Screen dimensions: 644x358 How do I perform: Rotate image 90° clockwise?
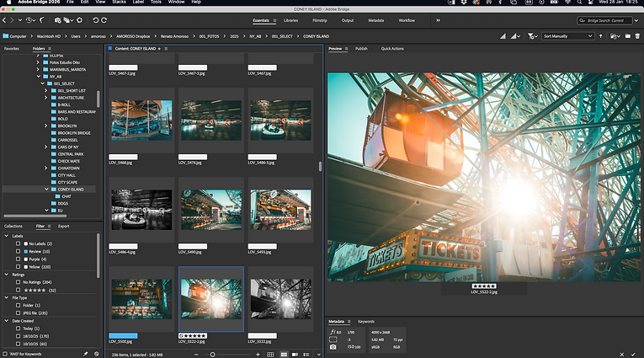point(104,19)
